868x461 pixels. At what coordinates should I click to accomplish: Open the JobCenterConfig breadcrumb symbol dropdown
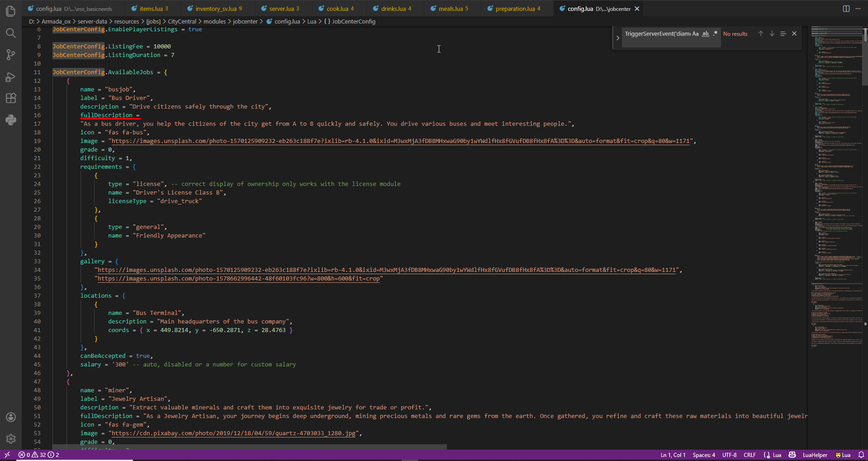tap(353, 21)
